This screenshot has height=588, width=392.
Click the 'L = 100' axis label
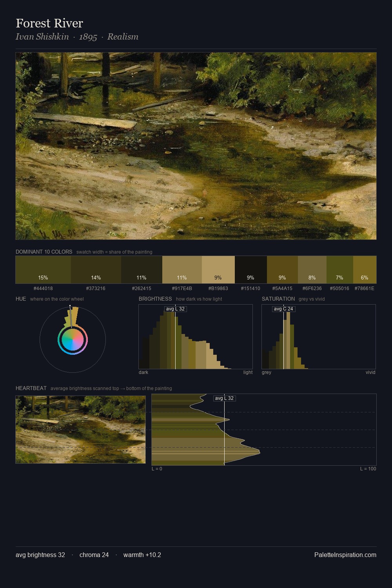pos(368,469)
